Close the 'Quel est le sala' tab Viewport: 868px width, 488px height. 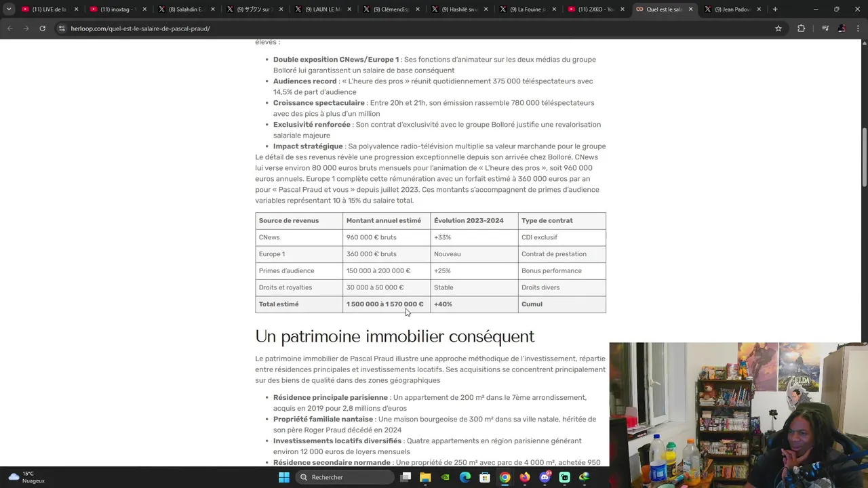coord(690,9)
